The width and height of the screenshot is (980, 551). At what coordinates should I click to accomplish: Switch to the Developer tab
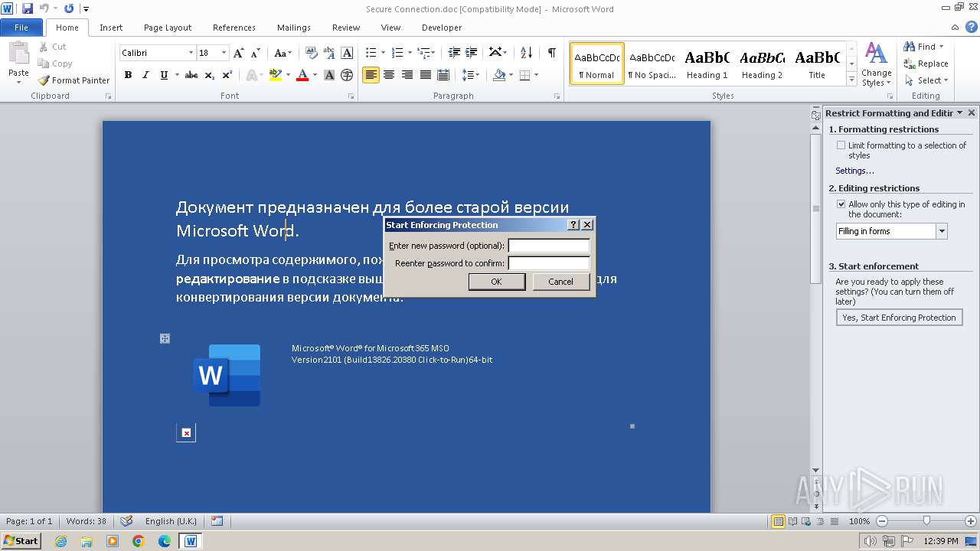tap(442, 28)
